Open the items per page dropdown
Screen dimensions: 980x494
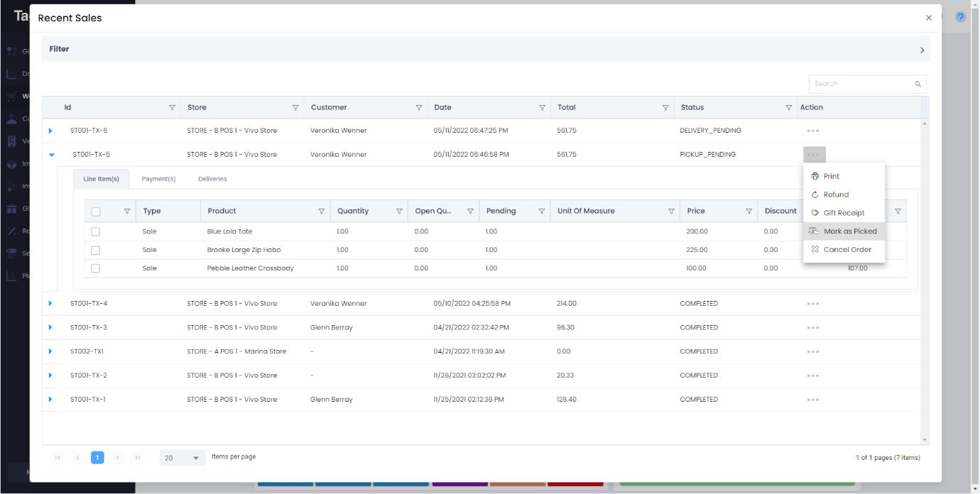pyautogui.click(x=183, y=458)
